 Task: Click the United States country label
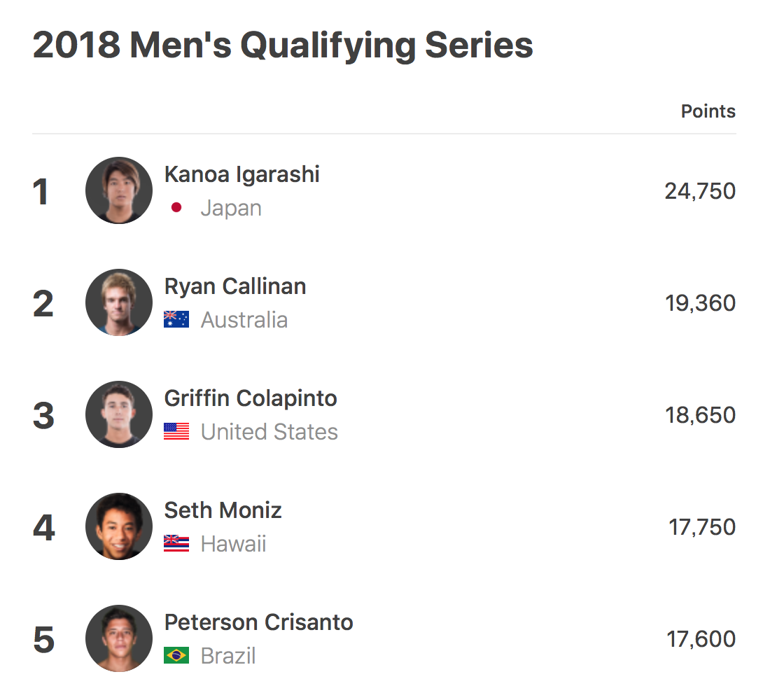(269, 432)
